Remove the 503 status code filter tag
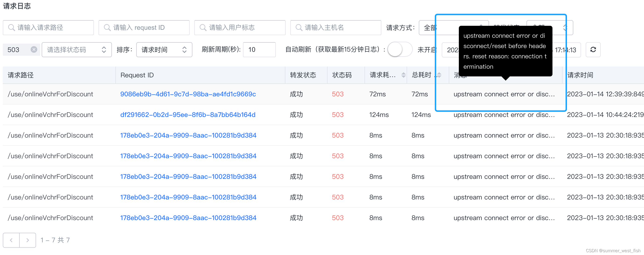This screenshot has width=644, height=255. pos(34,49)
